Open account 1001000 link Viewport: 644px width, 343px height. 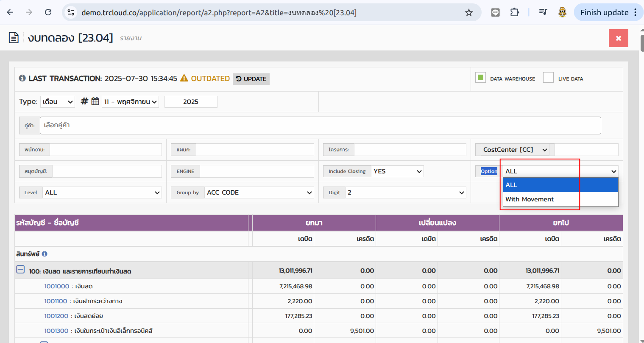pyautogui.click(x=57, y=286)
